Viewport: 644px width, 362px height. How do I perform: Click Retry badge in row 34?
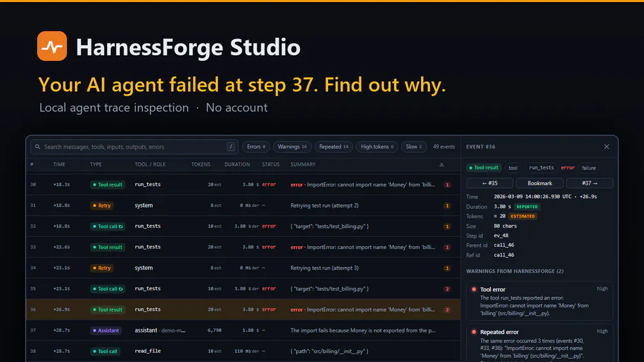[102, 268]
